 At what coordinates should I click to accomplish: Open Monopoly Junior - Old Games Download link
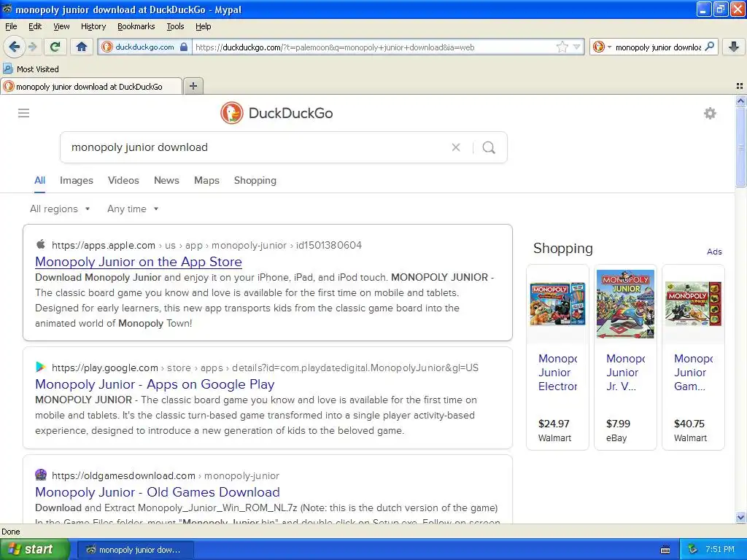coord(158,492)
